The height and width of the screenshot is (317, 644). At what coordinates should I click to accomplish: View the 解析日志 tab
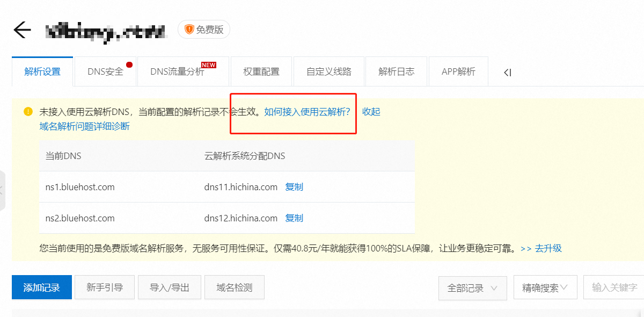point(396,72)
